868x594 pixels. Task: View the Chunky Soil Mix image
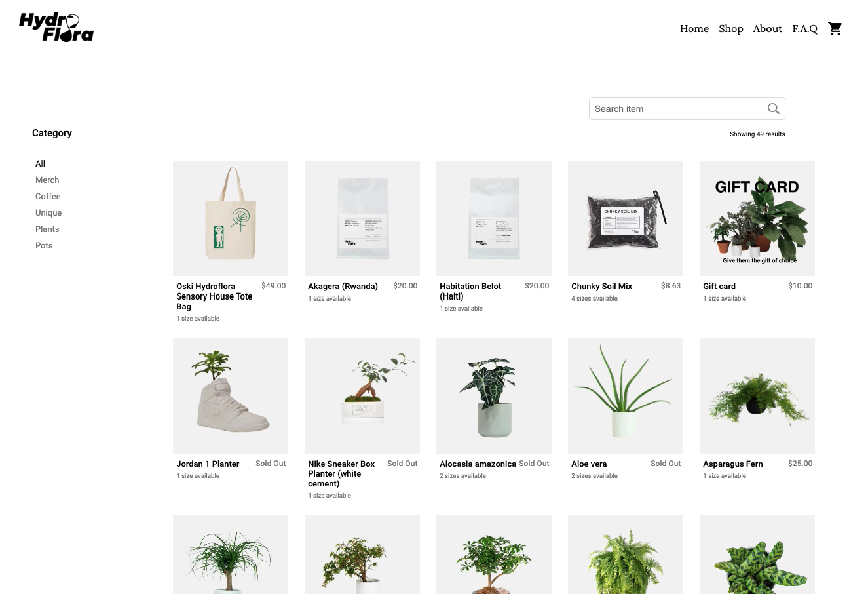pyautogui.click(x=626, y=218)
